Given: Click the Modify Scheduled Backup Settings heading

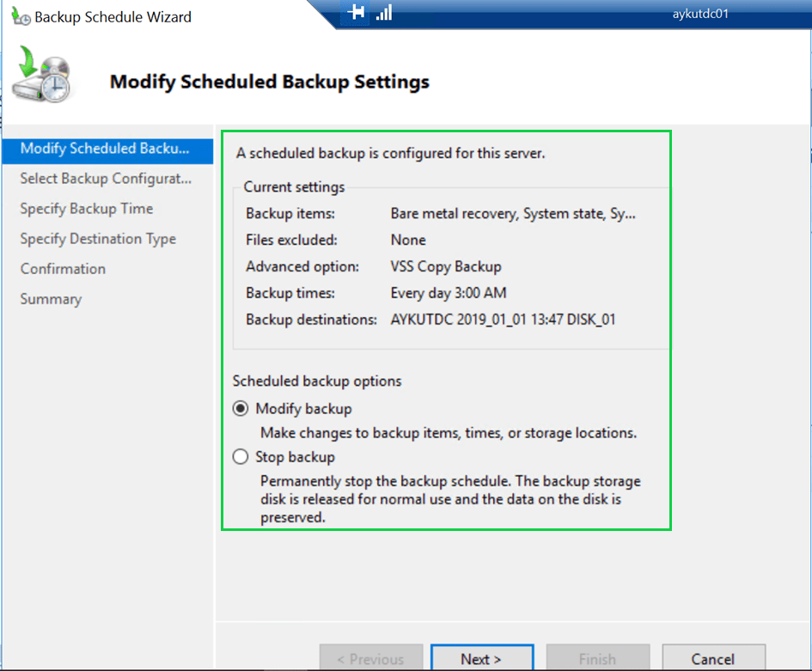Looking at the screenshot, I should [269, 82].
